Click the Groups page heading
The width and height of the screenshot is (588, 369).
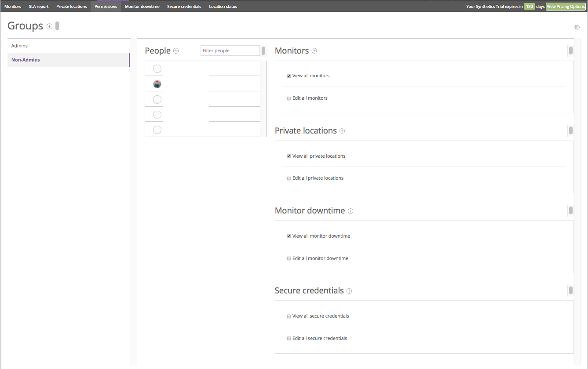pos(25,26)
